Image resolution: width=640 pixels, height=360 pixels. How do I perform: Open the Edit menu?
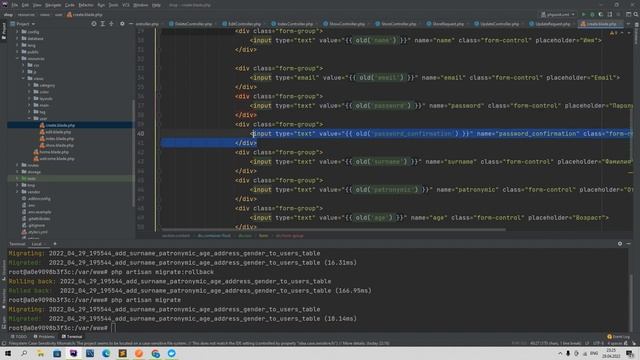coord(25,5)
